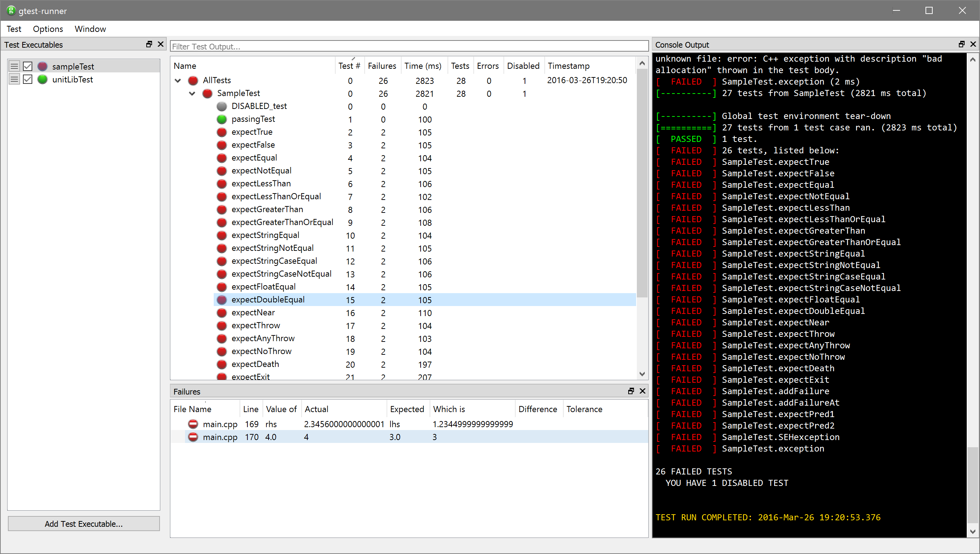The width and height of the screenshot is (980, 554).
Task: Collapse the SampleTest tree node
Action: (192, 93)
